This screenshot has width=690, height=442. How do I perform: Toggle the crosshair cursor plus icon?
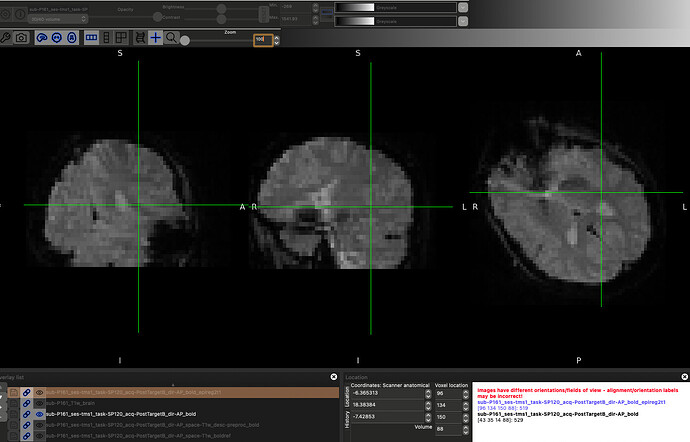click(155, 38)
